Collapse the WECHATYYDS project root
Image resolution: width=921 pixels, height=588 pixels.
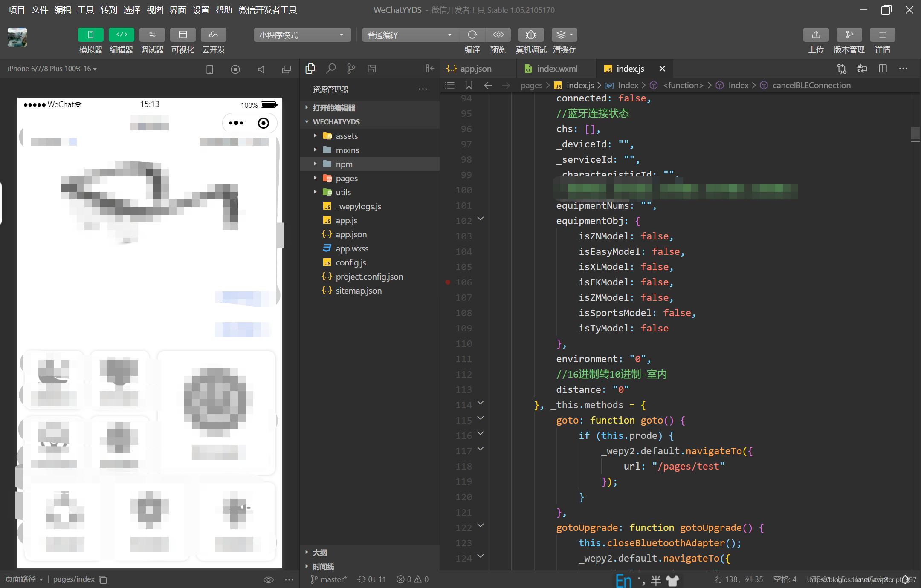click(370, 122)
